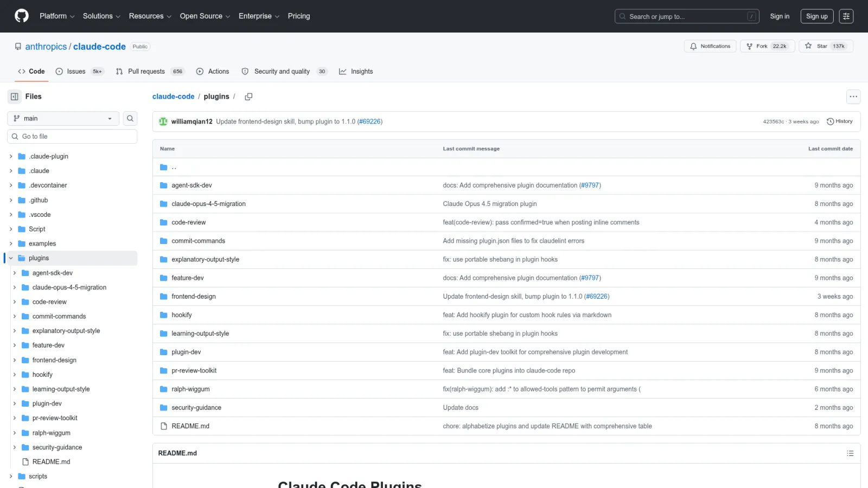Open commit hash 423563c link
Image resolution: width=868 pixels, height=488 pixels.
pyautogui.click(x=773, y=121)
